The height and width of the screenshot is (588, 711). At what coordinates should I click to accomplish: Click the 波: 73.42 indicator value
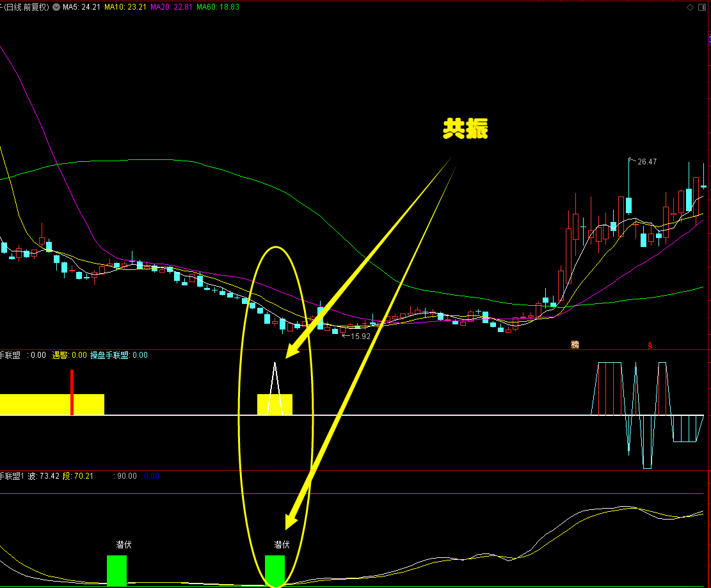44,476
